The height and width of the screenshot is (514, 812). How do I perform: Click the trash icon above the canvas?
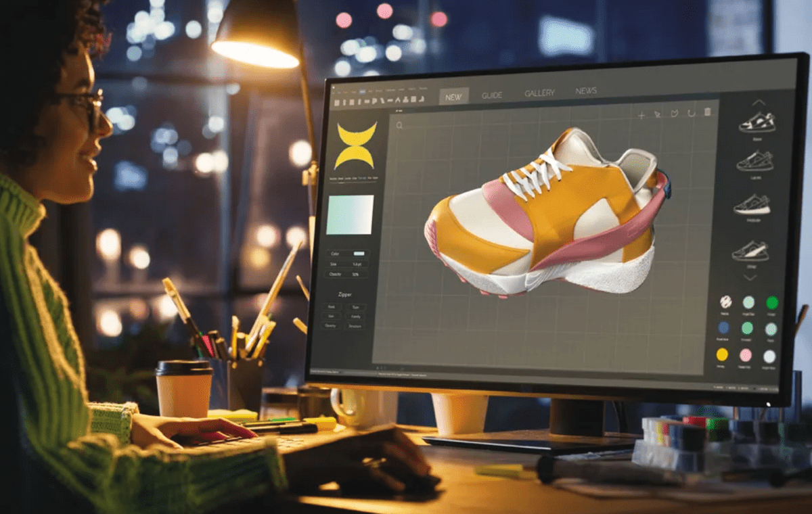coord(707,112)
